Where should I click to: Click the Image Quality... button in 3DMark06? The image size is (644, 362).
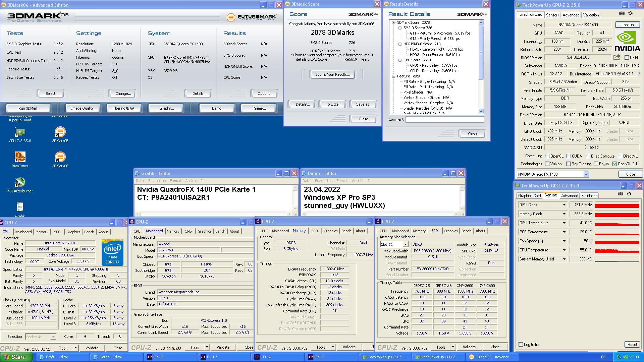click(84, 108)
